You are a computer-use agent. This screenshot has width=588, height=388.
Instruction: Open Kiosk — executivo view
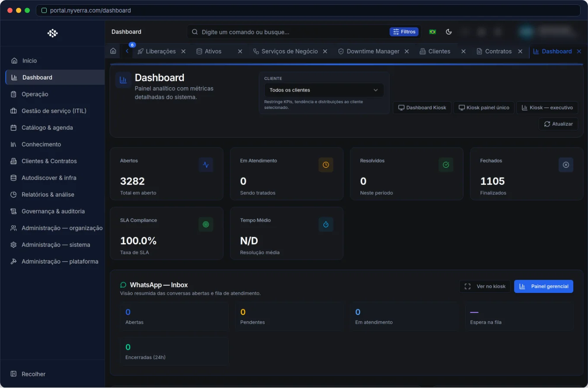click(x=547, y=108)
